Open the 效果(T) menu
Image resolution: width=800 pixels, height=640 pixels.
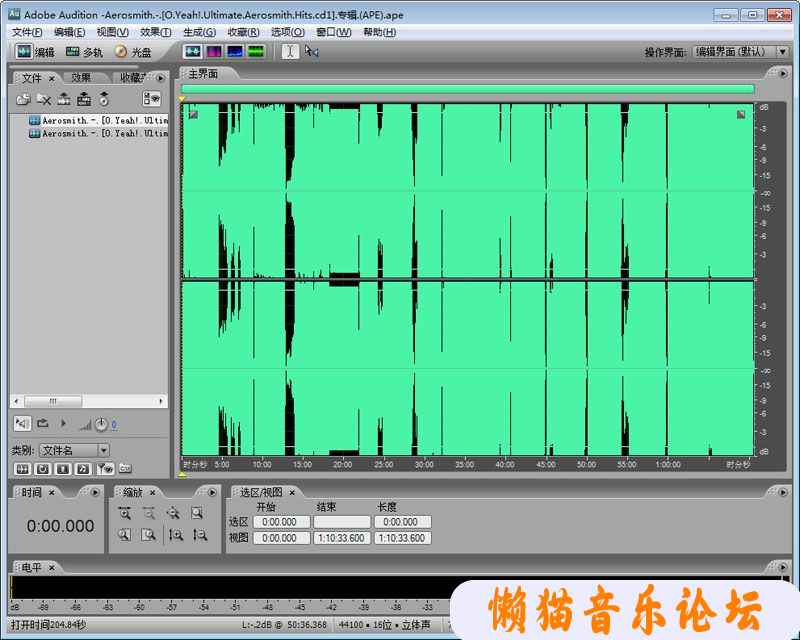tap(156, 32)
